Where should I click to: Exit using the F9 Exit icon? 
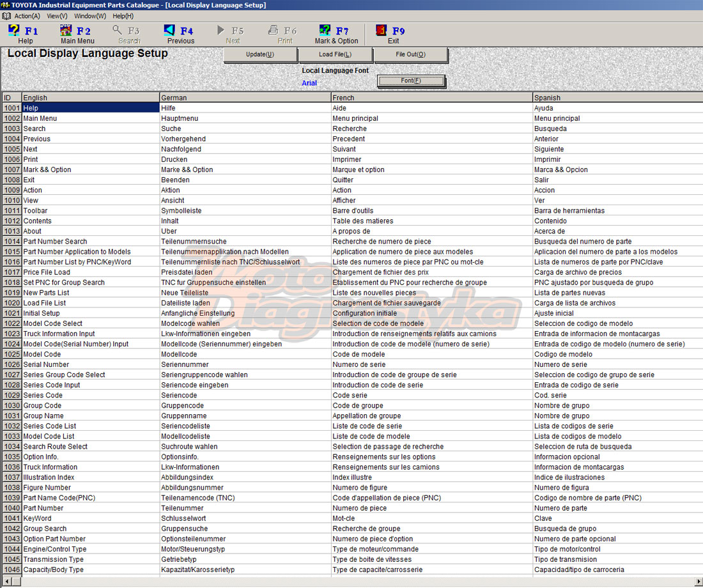pyautogui.click(x=381, y=30)
